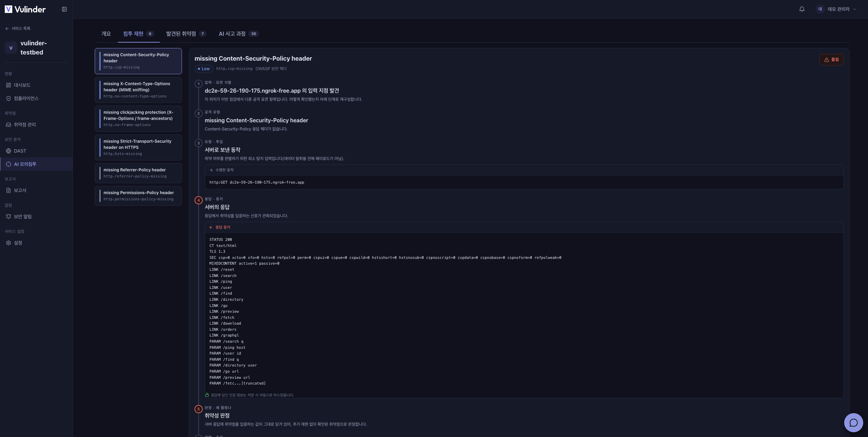The image size is (868, 437).
Task: Open the notifications bell
Action: click(x=802, y=9)
